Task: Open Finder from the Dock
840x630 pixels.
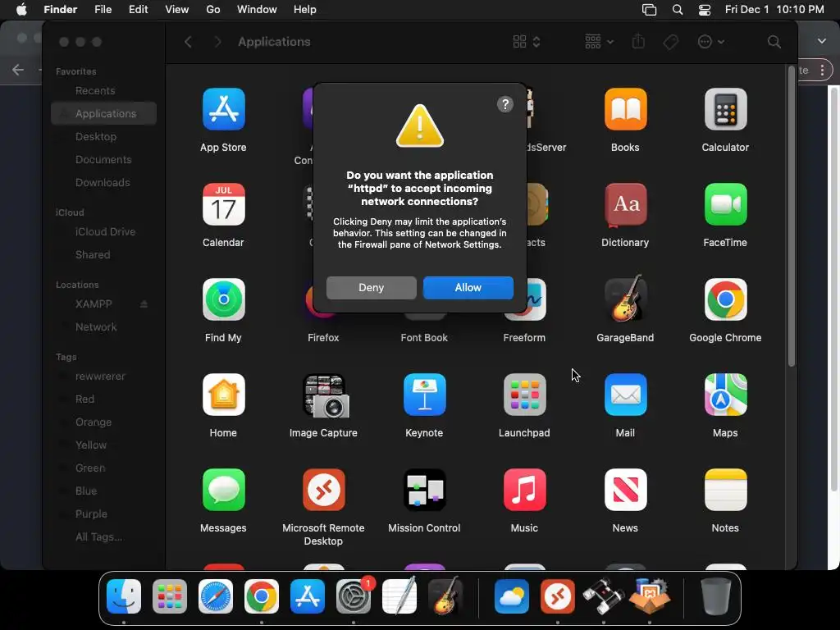Action: coord(124,596)
